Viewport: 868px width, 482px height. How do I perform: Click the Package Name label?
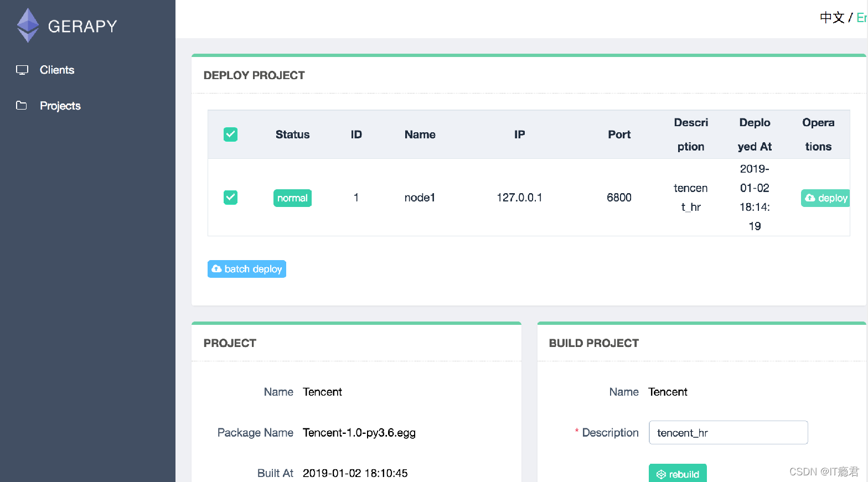255,433
